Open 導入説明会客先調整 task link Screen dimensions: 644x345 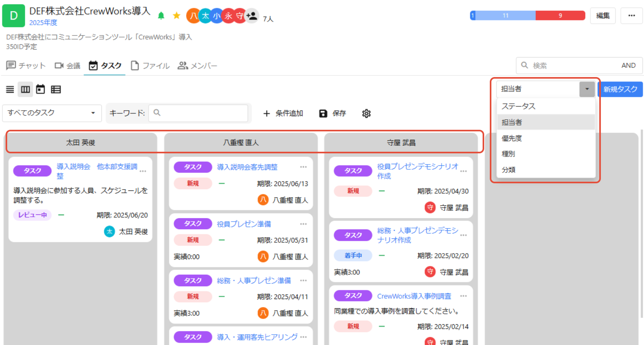point(247,167)
